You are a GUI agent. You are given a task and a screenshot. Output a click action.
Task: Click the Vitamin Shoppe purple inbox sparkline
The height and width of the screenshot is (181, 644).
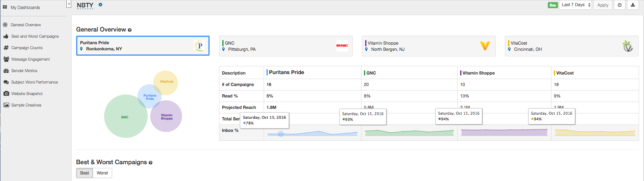(x=504, y=132)
